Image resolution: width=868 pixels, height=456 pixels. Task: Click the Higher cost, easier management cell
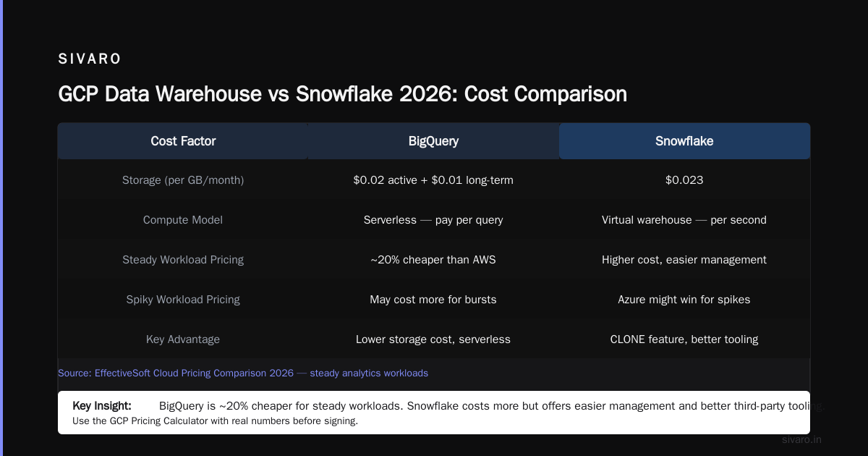(x=684, y=260)
